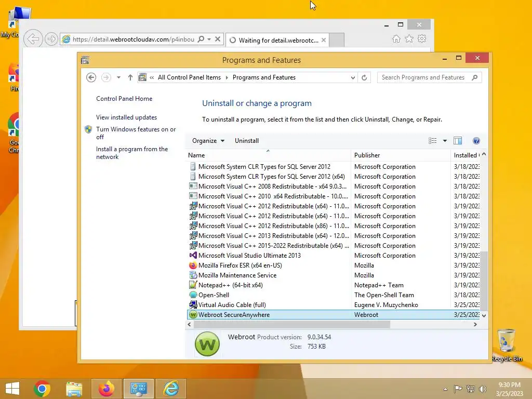
Task: Refresh the Programs and Features list
Action: point(364,77)
